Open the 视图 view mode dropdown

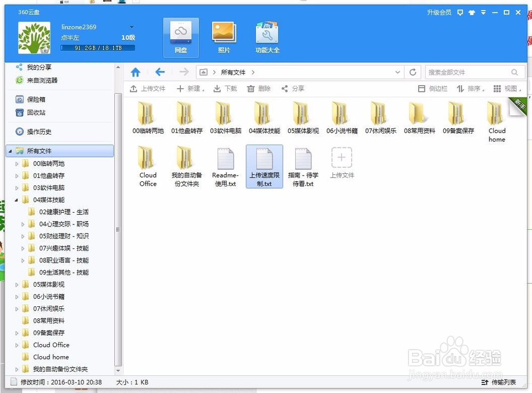[507, 88]
